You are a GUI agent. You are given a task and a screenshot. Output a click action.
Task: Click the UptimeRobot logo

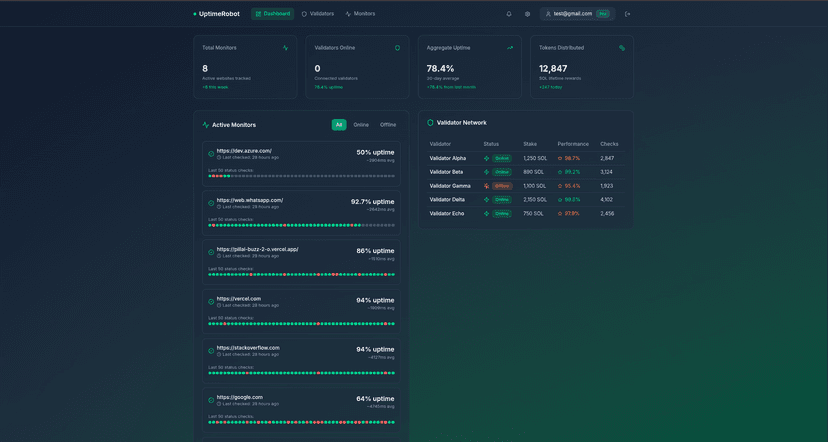tap(217, 14)
